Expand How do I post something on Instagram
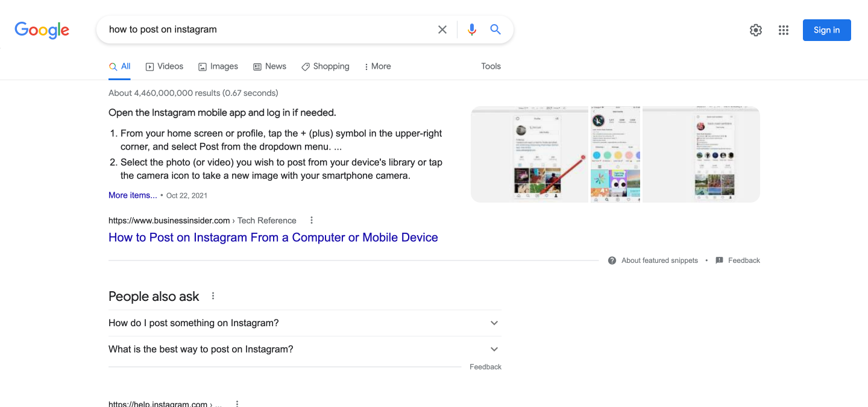The image size is (868, 407). click(305, 323)
